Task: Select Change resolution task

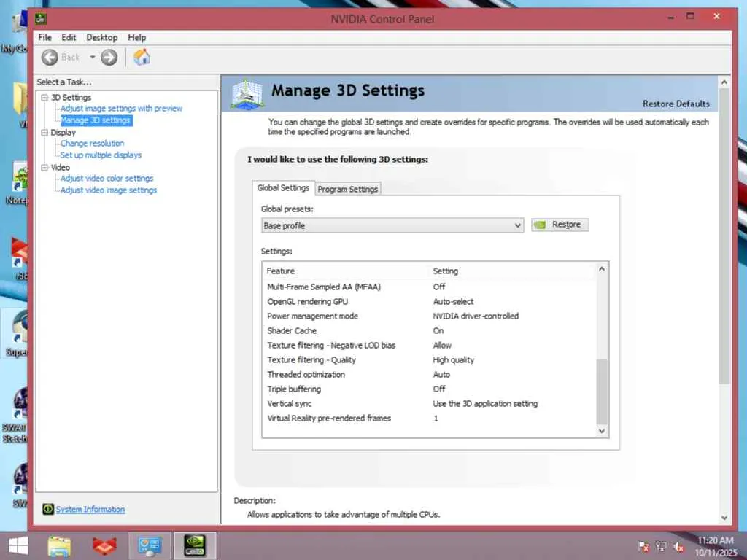Action: (92, 144)
